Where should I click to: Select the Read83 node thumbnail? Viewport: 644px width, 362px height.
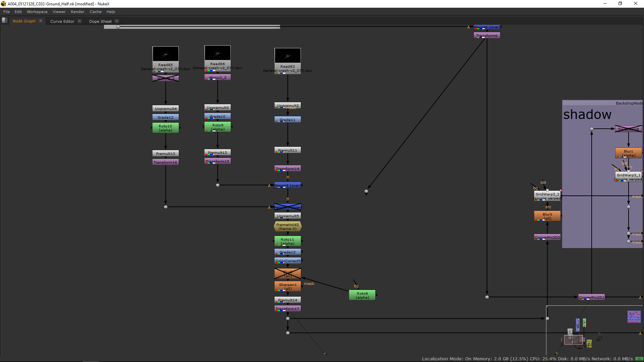click(x=287, y=55)
